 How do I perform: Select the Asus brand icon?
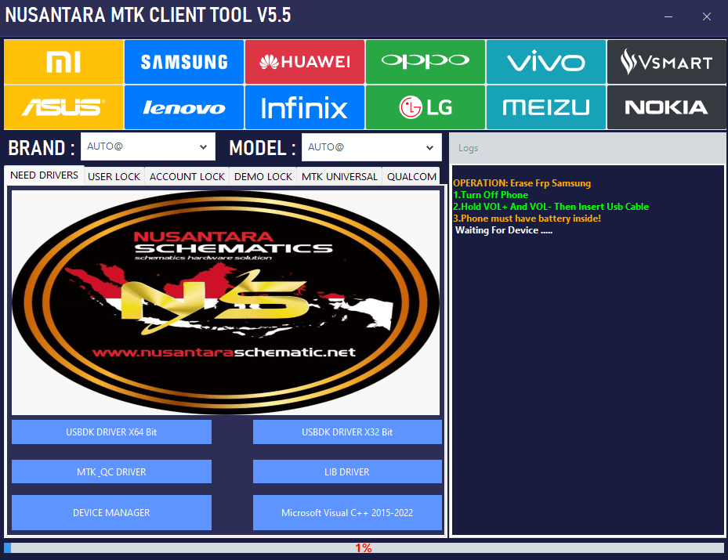click(63, 107)
